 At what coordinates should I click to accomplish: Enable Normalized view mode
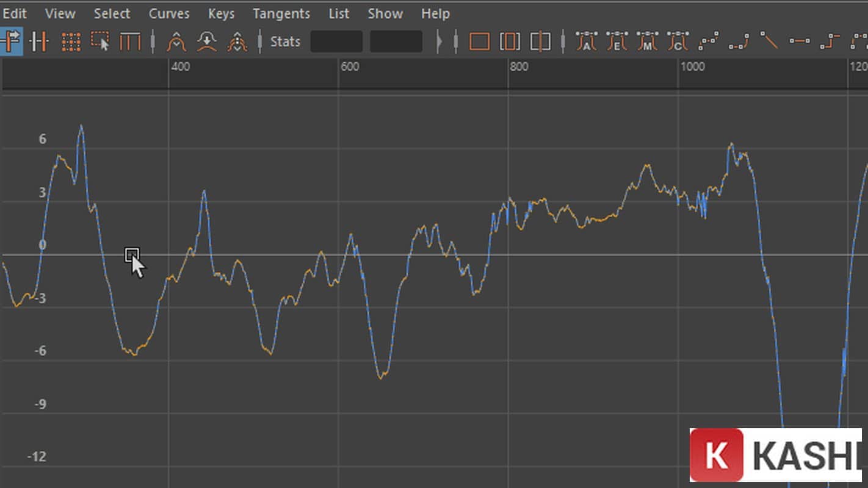coord(540,41)
